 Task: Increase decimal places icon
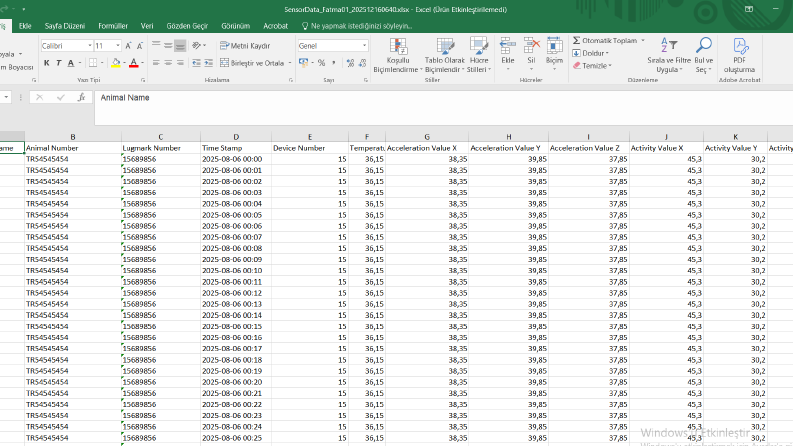350,63
